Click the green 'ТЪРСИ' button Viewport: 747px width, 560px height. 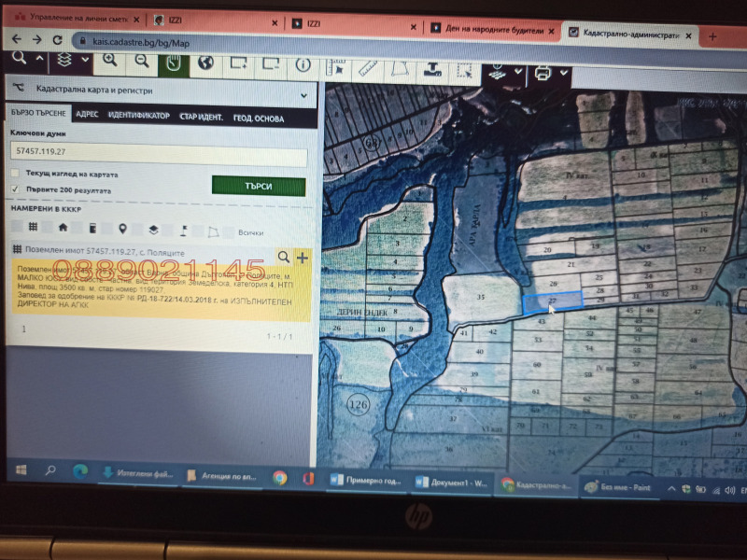pyautogui.click(x=258, y=186)
